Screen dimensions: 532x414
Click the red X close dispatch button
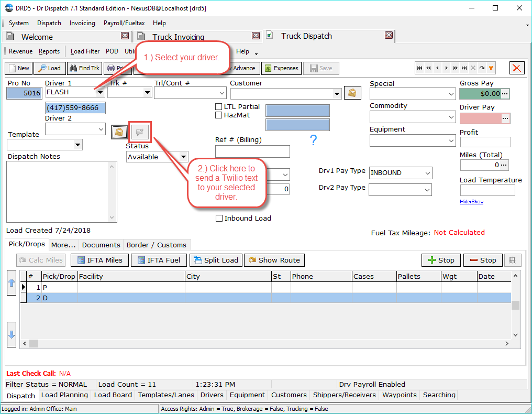[x=517, y=68]
